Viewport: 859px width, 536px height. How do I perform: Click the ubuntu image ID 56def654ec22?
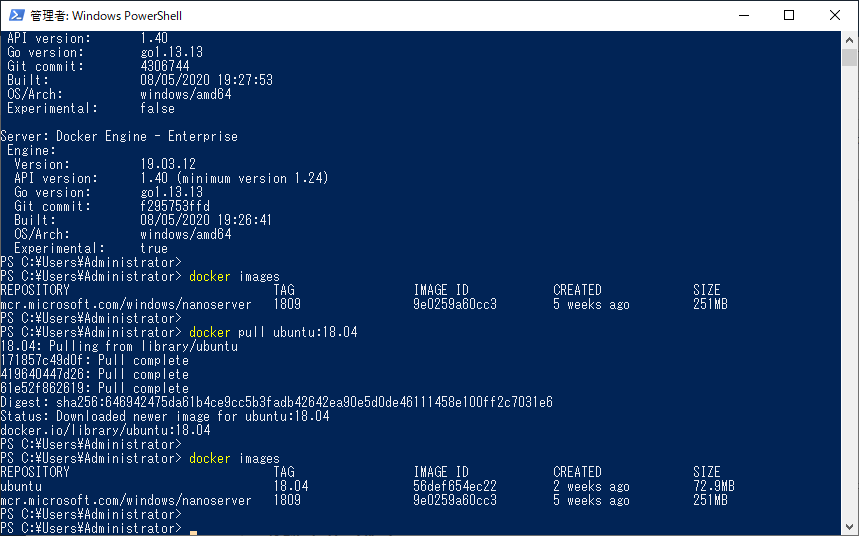click(455, 486)
